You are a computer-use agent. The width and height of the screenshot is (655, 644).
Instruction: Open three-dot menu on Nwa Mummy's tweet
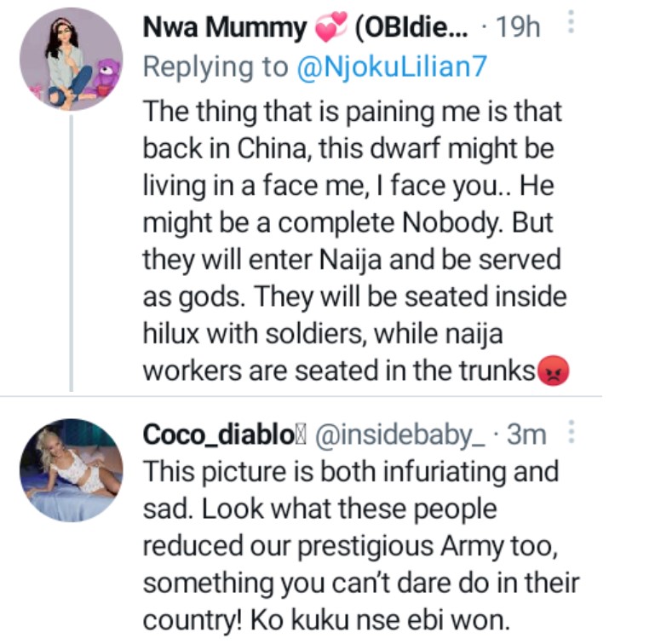(x=572, y=25)
